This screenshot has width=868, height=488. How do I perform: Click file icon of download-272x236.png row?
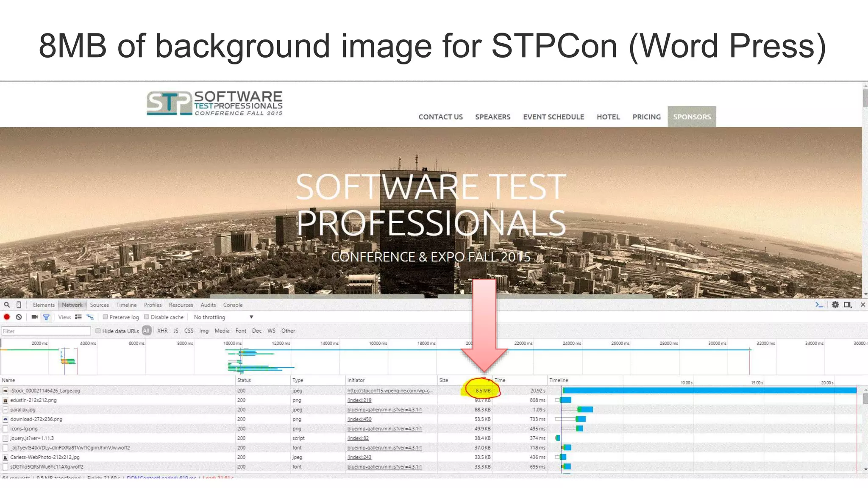(6, 419)
